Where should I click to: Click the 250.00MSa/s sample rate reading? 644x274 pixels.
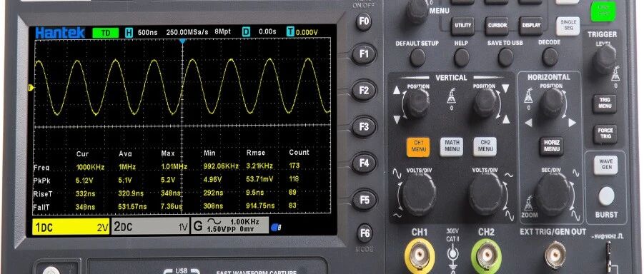point(187,32)
